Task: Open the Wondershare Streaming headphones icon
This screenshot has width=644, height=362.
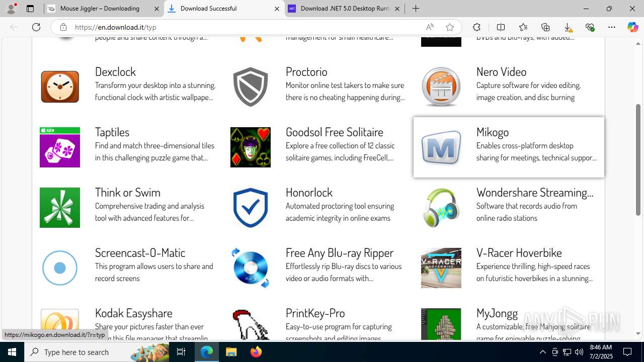Action: (441, 208)
